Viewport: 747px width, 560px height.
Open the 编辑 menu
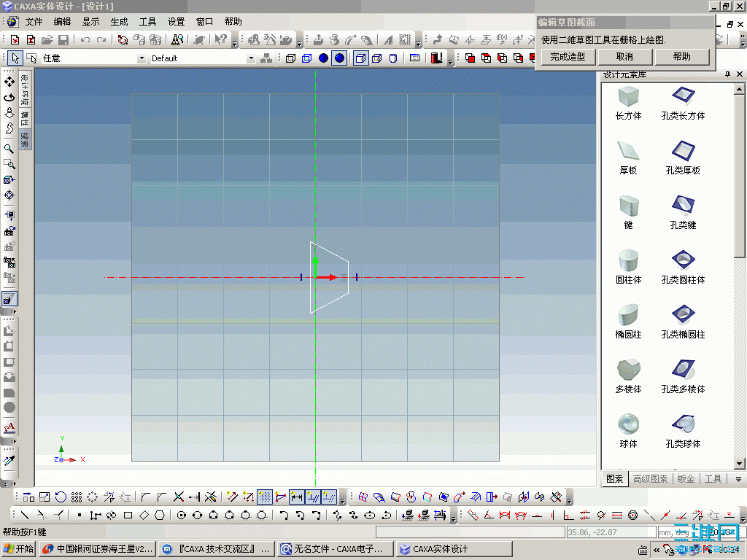(62, 21)
